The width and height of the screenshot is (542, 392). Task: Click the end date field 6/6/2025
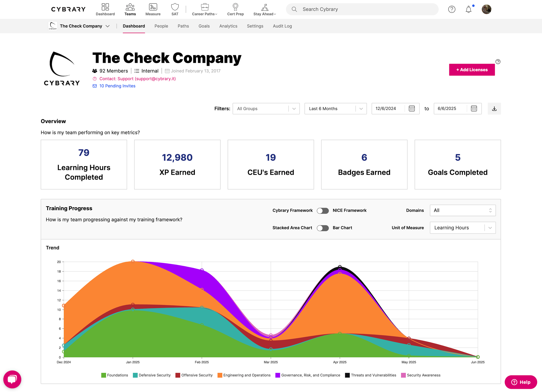(450, 109)
